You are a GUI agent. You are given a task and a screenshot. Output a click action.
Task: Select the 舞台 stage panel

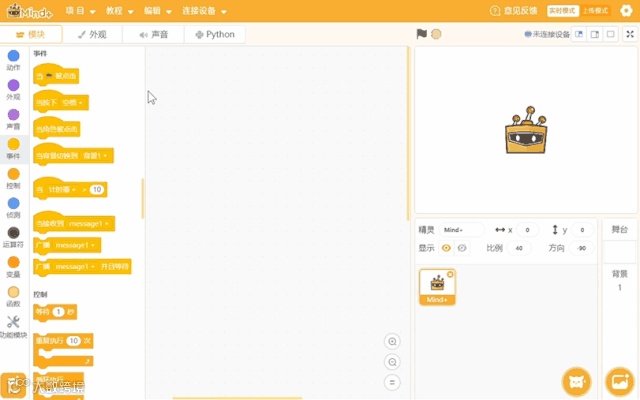619,229
